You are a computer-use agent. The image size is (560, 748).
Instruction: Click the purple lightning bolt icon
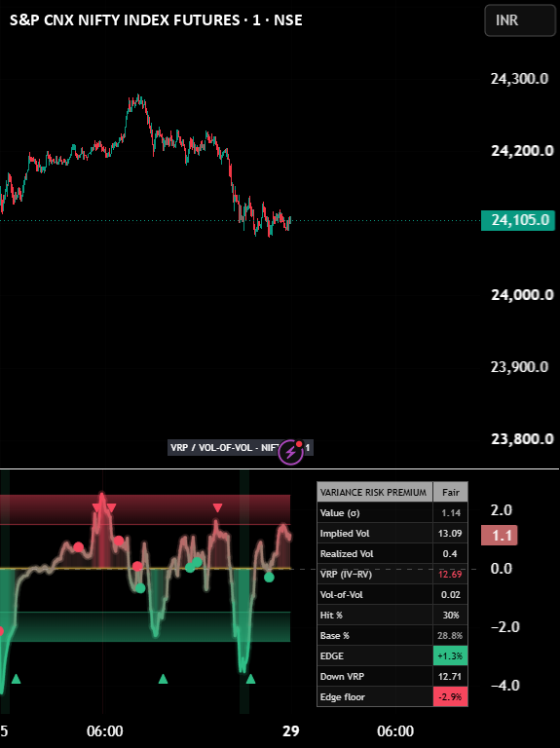tap(290, 451)
